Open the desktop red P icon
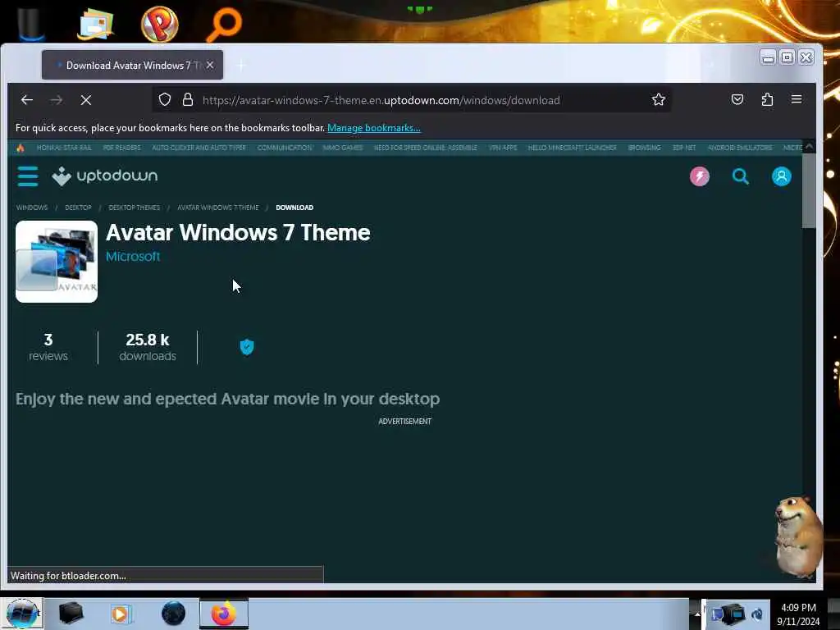840x630 pixels. pyautogui.click(x=159, y=24)
